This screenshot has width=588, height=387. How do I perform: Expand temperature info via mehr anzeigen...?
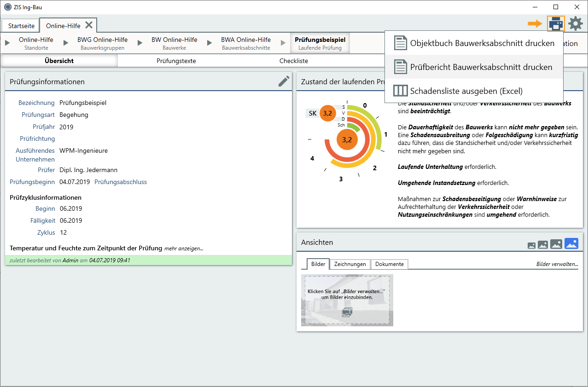(x=184, y=248)
